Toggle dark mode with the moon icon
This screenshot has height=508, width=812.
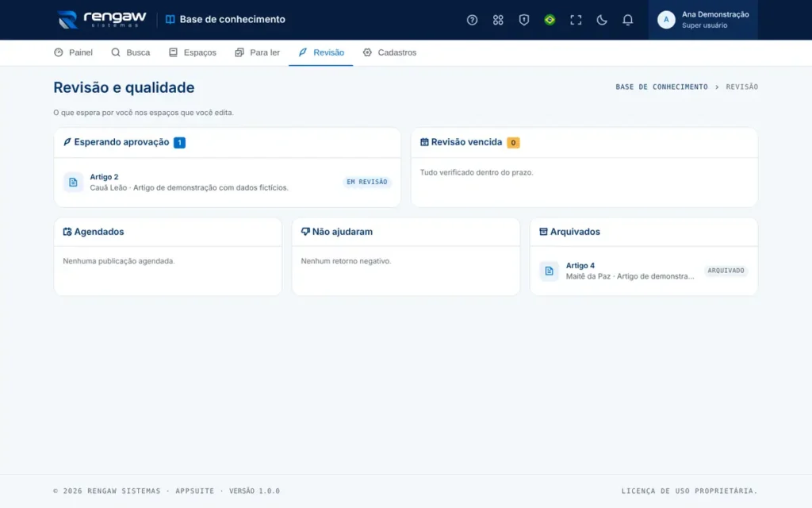pos(601,20)
